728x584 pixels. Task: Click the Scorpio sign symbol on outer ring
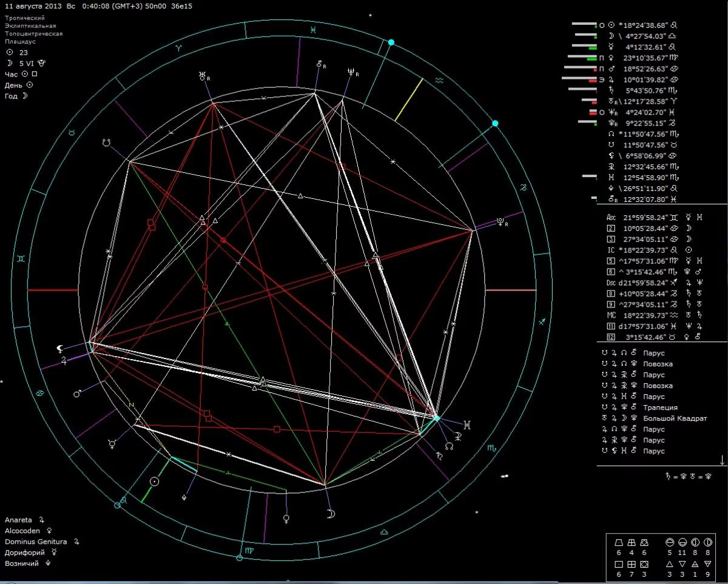click(x=491, y=448)
